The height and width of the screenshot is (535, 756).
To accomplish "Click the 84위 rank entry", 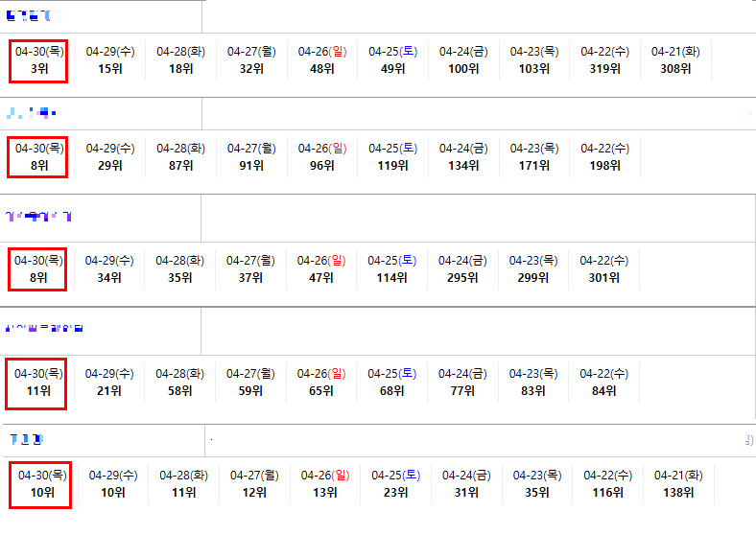I will (603, 383).
